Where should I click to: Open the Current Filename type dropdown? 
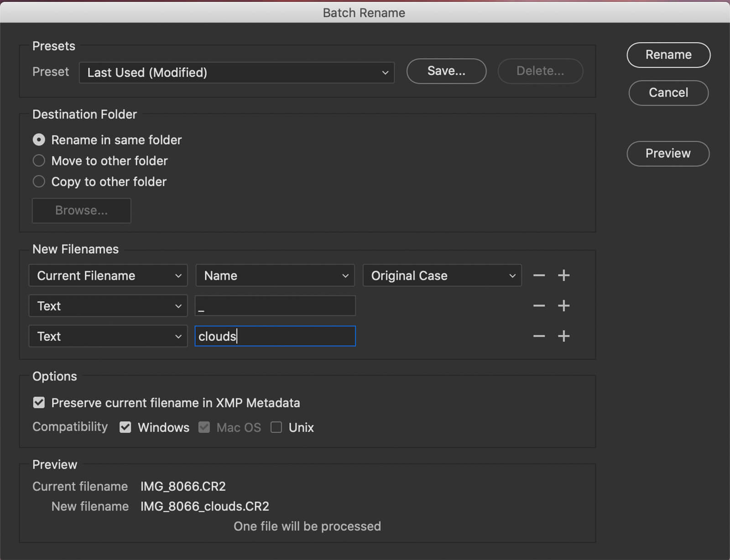tap(108, 275)
